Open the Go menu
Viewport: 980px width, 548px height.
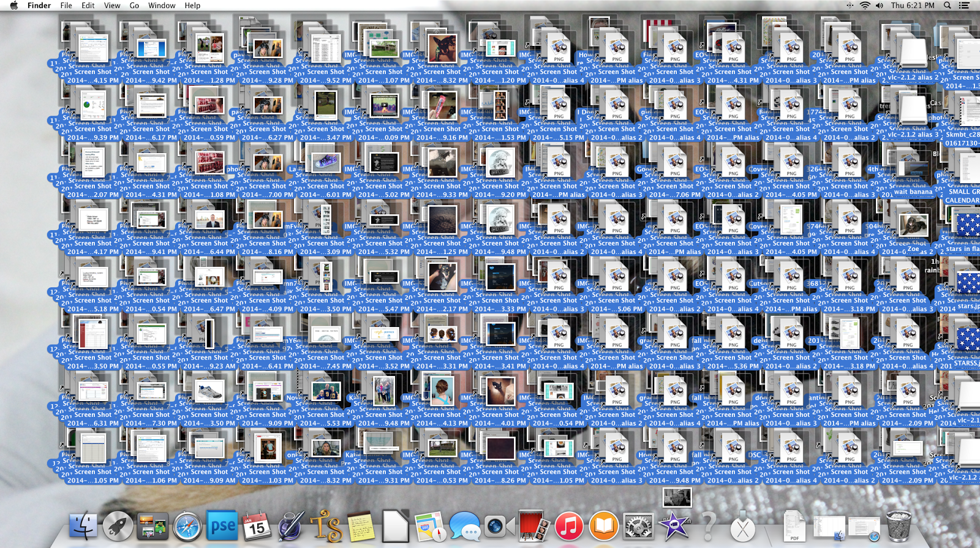134,6
